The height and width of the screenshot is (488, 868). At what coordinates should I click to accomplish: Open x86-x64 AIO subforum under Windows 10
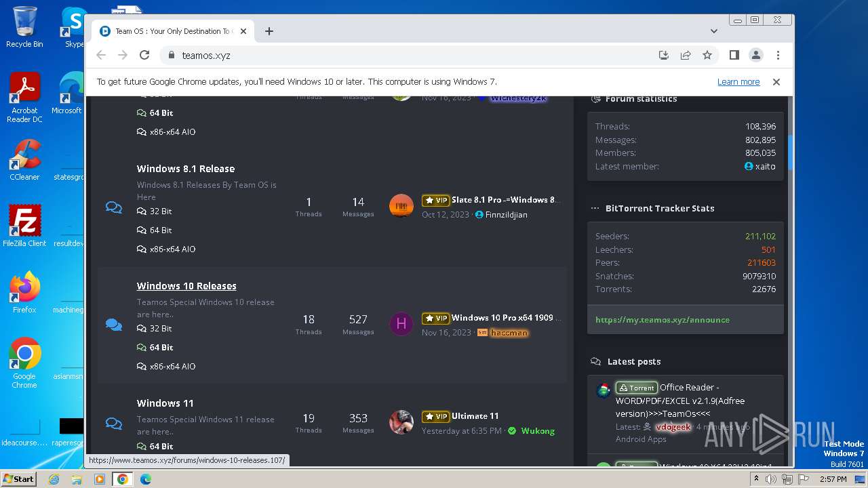point(166,367)
